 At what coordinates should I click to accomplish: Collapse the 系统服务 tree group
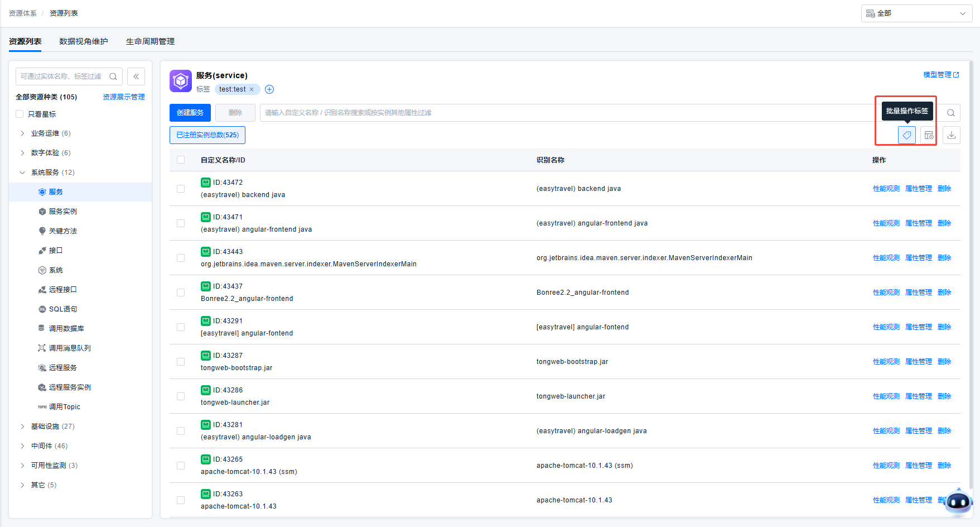point(22,173)
